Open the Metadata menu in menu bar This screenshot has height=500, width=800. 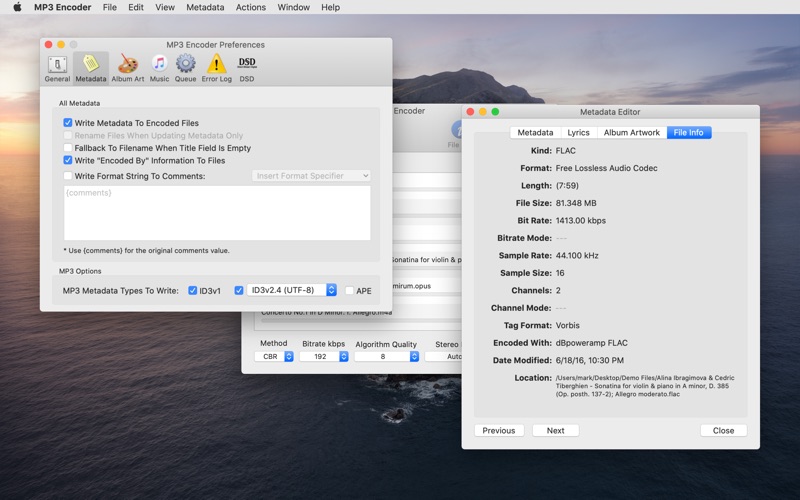click(x=205, y=7)
